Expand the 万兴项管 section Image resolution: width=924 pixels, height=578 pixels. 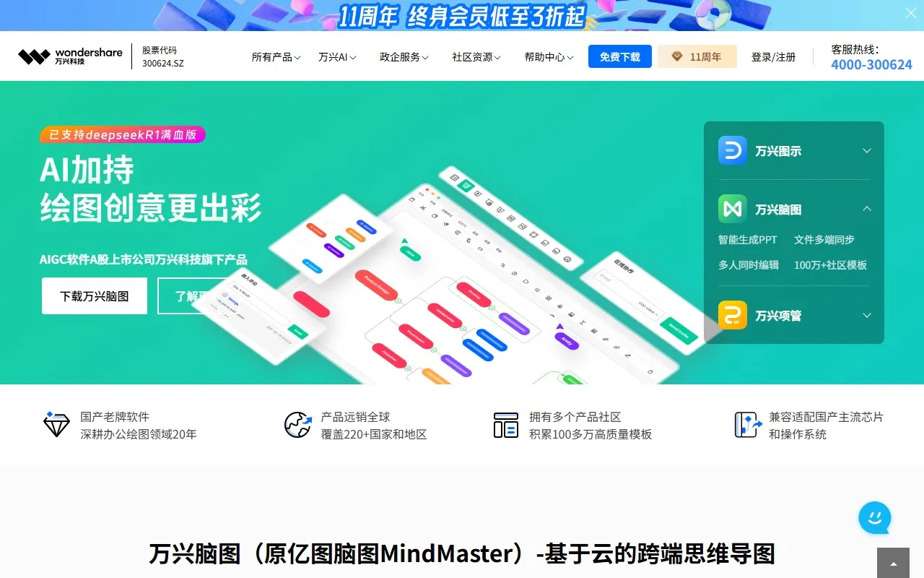click(x=866, y=315)
